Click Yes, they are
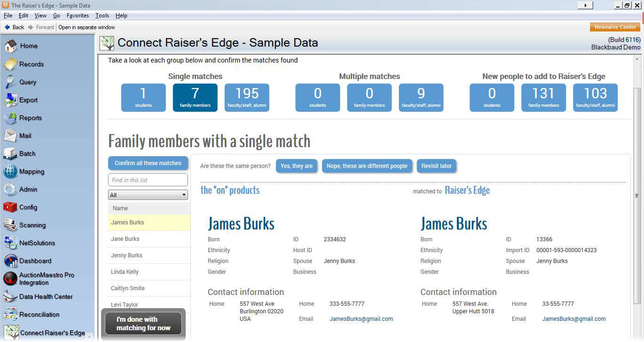This screenshot has width=644, height=342. click(x=297, y=166)
